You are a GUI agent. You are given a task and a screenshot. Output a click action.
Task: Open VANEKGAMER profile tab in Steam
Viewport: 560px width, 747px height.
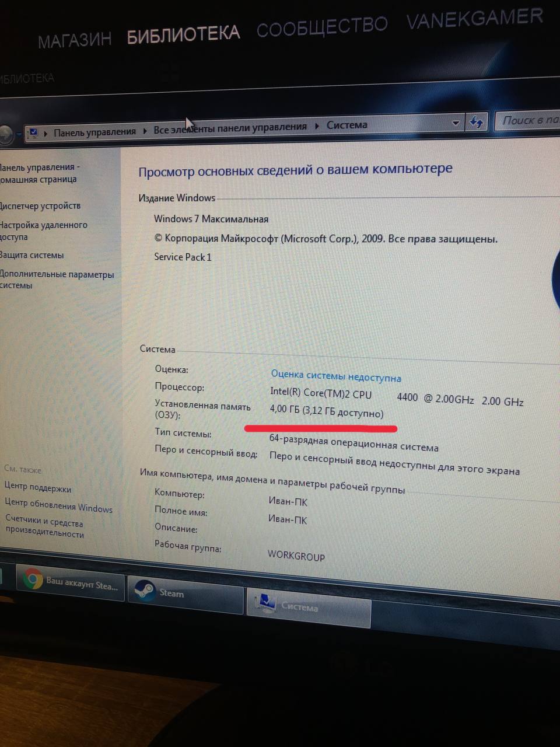[x=475, y=19]
